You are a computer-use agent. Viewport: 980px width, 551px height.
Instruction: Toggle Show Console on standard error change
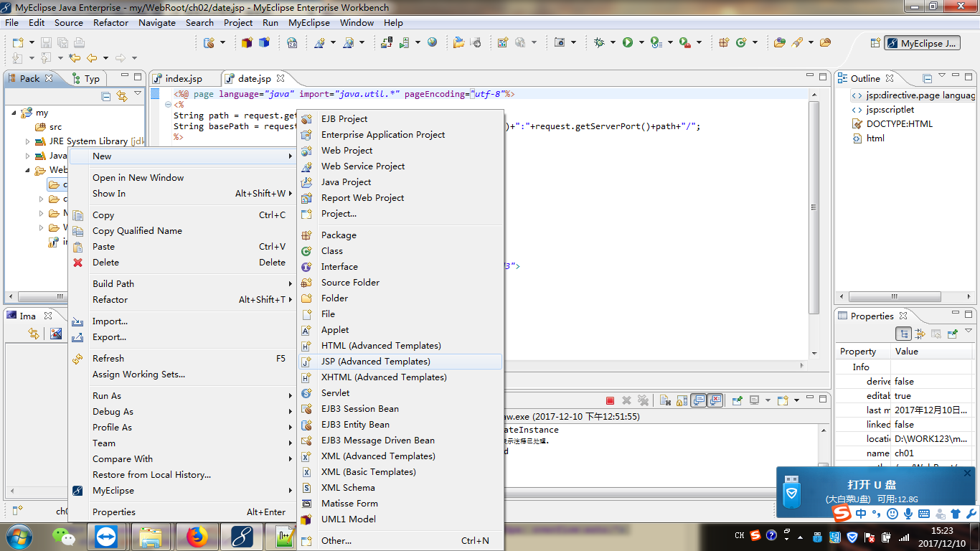click(715, 400)
